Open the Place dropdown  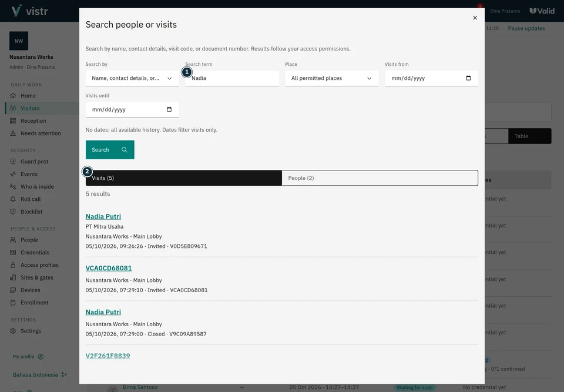pyautogui.click(x=331, y=78)
